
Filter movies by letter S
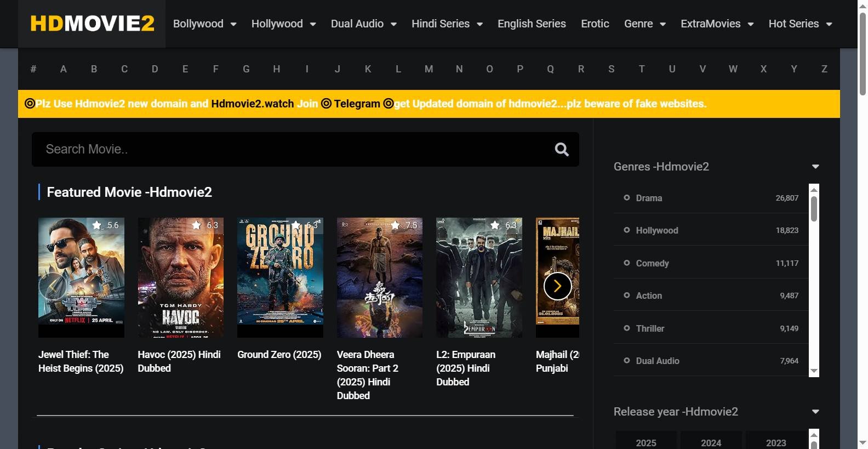coord(612,69)
